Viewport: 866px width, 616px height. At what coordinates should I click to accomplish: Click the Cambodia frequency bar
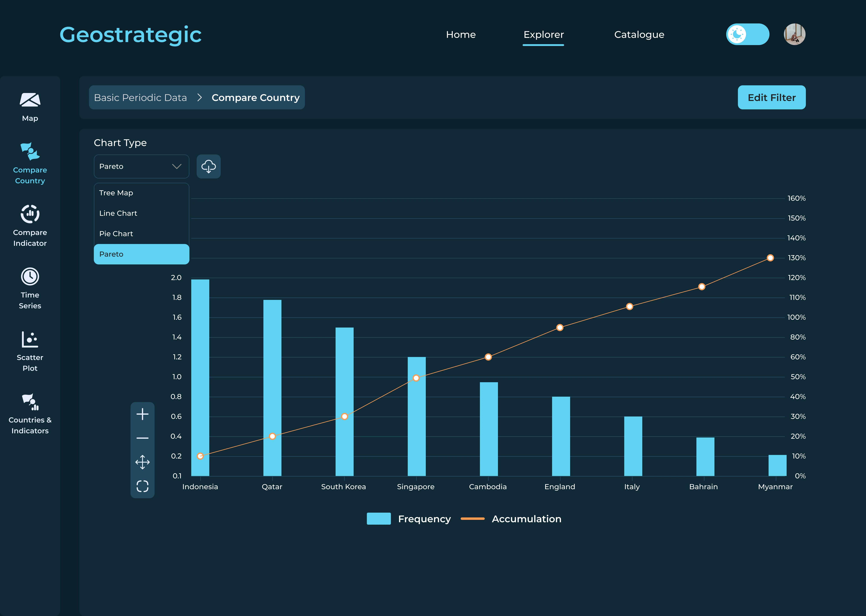click(x=489, y=429)
